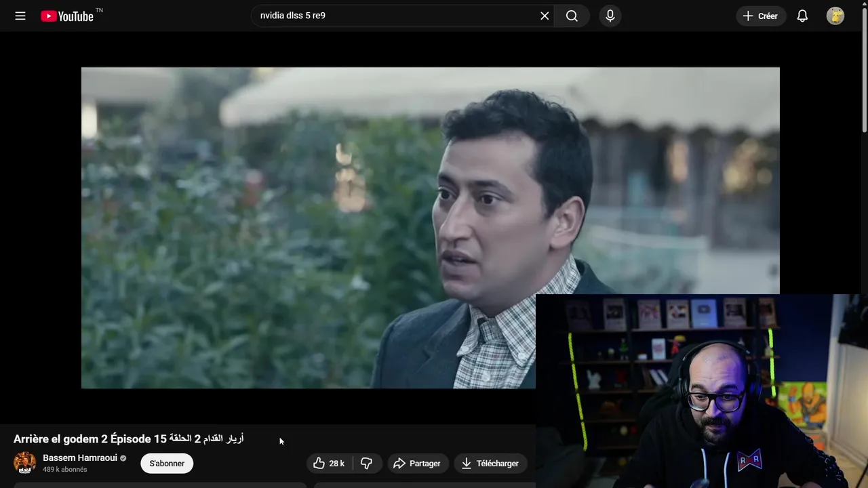Like the video (28 k)
Viewport: 868px width, 488px height.
point(330,464)
